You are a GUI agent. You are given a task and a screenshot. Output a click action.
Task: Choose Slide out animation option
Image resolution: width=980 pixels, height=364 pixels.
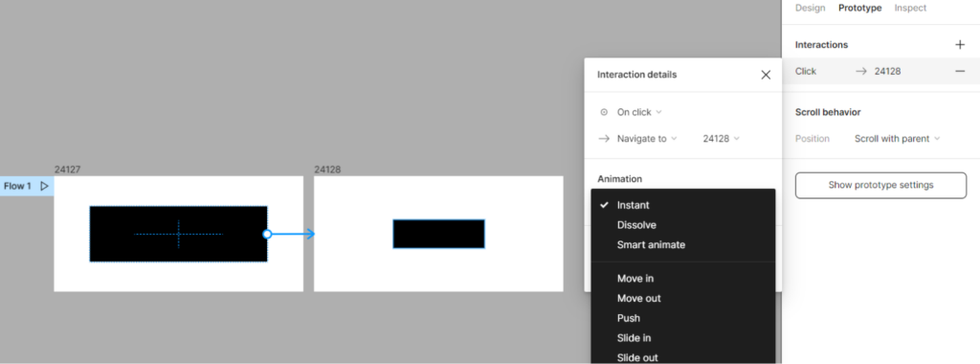click(x=682, y=357)
